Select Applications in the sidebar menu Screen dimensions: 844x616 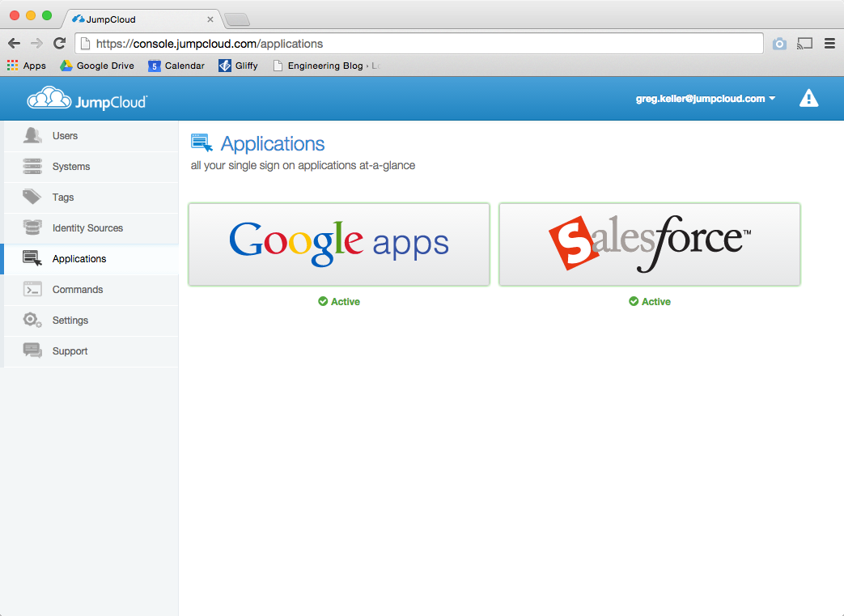(79, 259)
